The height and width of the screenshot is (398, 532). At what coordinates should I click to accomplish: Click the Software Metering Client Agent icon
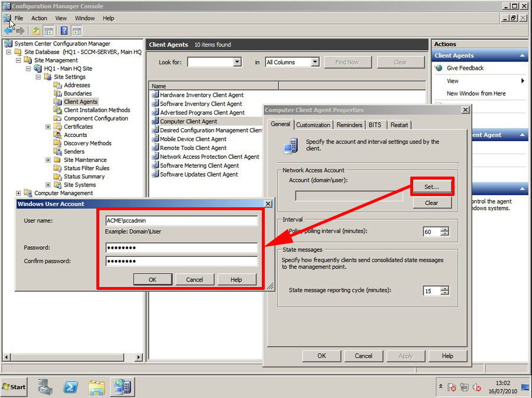tap(155, 165)
